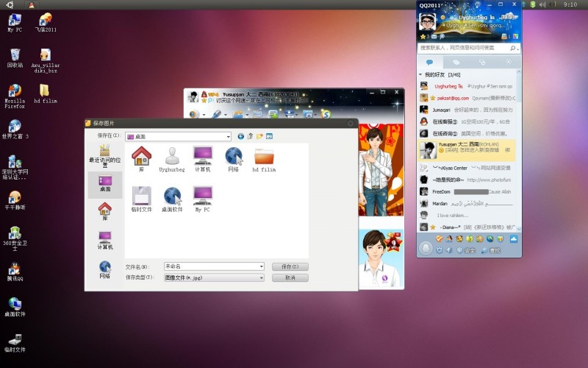
Task: Open 腾讯QQ desktop icon
Action: point(15,272)
